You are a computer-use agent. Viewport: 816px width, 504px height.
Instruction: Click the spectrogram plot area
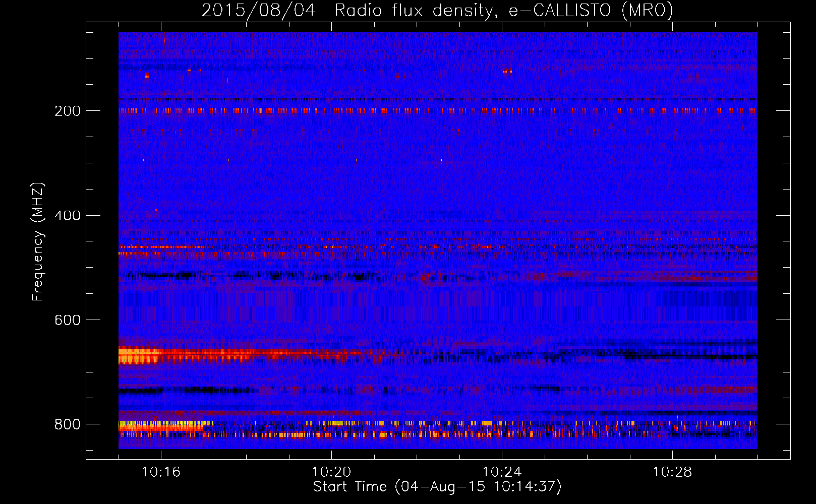tap(438, 240)
